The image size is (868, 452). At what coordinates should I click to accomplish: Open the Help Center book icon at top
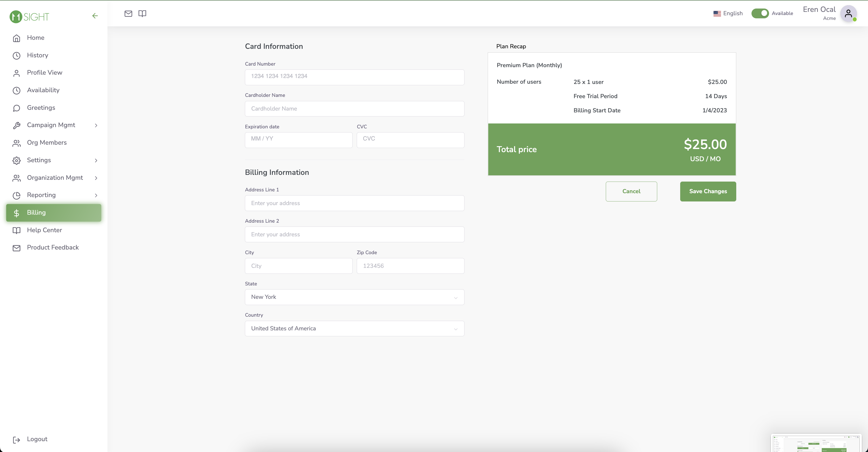(142, 14)
